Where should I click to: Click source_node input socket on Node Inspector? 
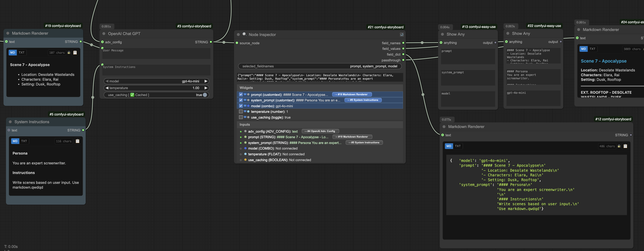[237, 43]
